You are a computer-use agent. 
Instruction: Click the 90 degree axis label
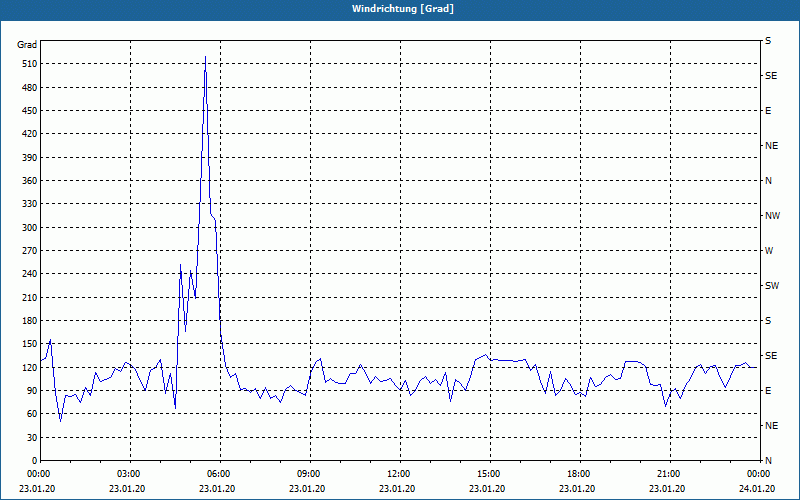(x=32, y=391)
